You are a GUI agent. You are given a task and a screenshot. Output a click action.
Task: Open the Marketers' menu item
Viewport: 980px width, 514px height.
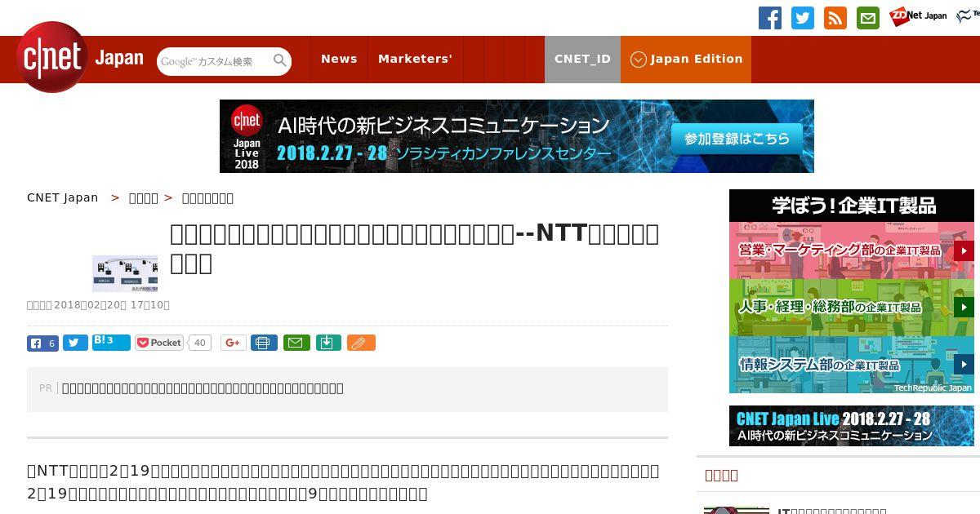pyautogui.click(x=415, y=59)
